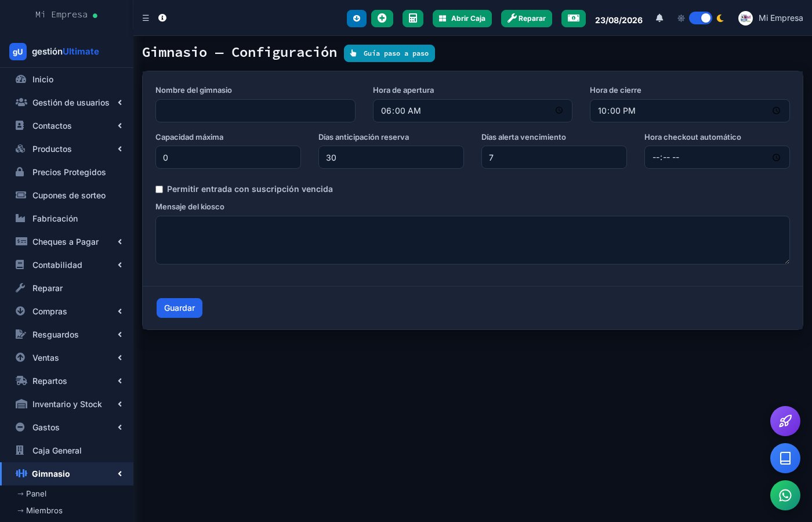This screenshot has height=522, width=812.
Task: Click the date 23/08/2026
Action: 619,20
